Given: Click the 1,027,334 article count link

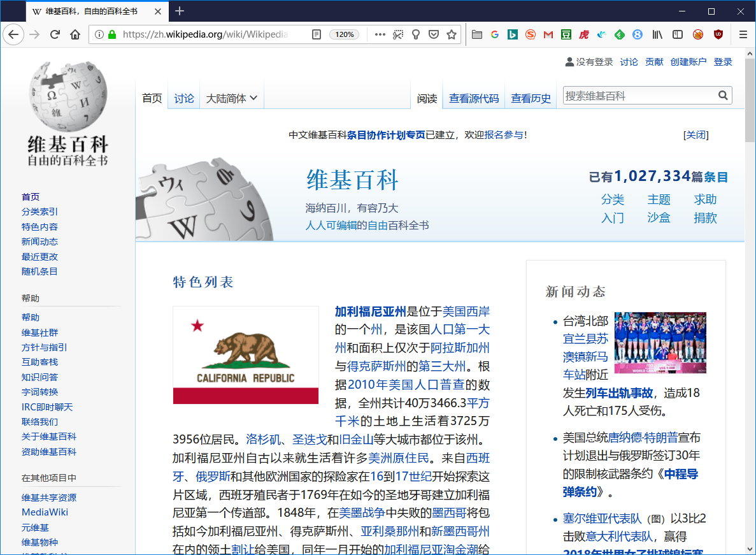Looking at the screenshot, I should (653, 176).
